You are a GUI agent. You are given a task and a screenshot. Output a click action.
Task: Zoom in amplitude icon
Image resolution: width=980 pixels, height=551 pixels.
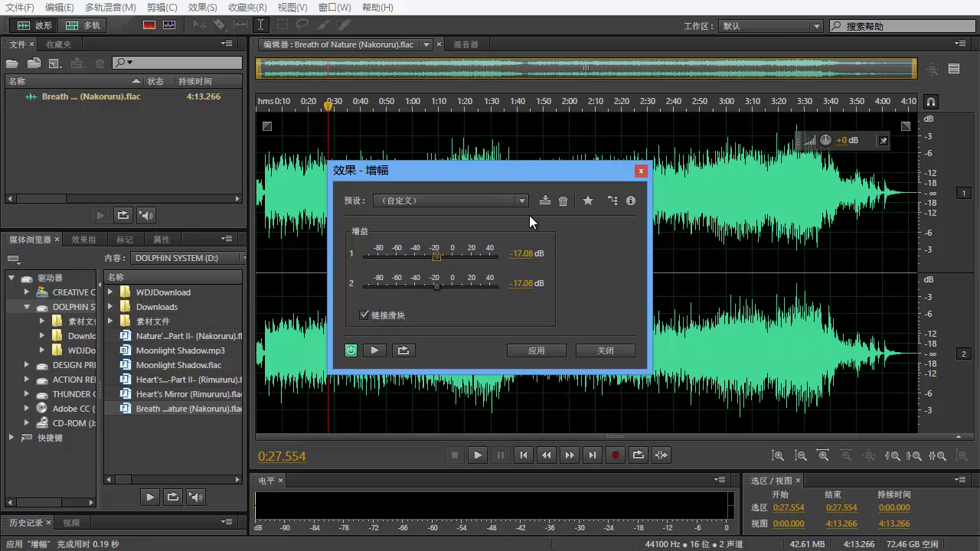tap(777, 455)
